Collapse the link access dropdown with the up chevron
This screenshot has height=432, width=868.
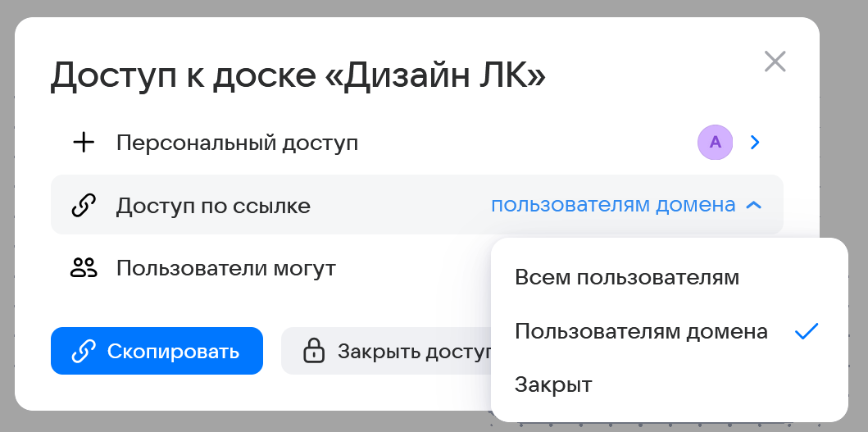click(754, 206)
